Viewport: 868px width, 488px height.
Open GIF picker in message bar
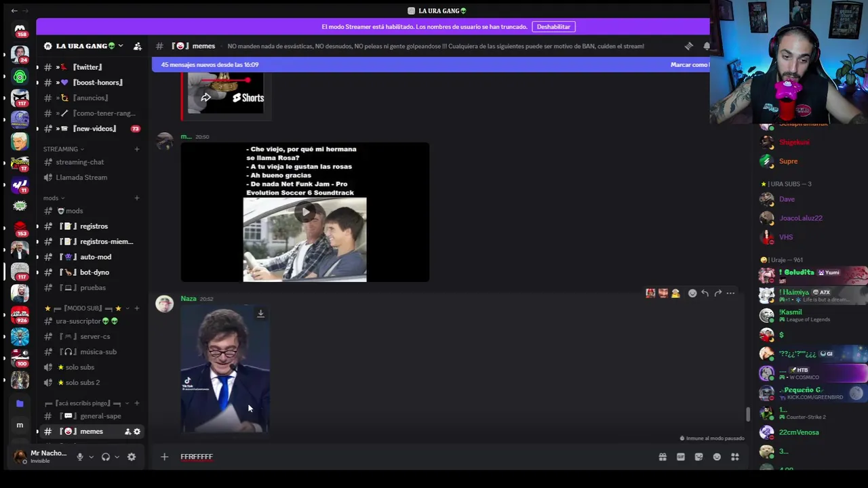681,457
